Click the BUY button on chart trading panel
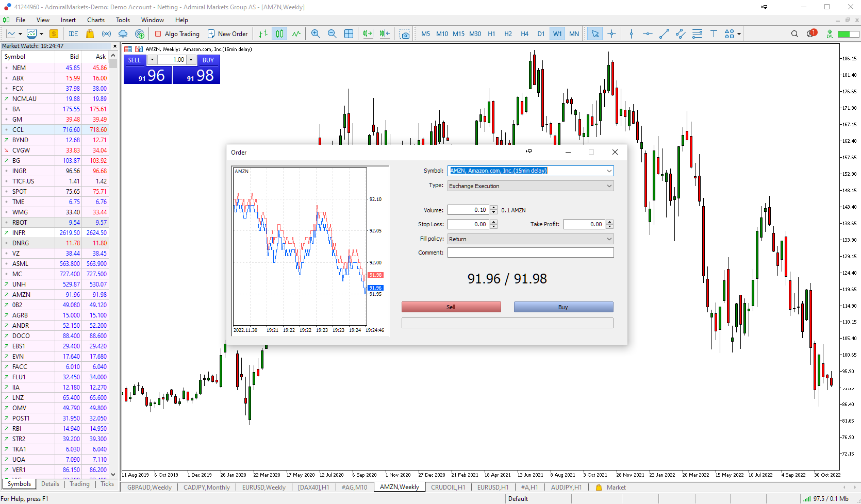The image size is (861, 504). click(x=208, y=60)
